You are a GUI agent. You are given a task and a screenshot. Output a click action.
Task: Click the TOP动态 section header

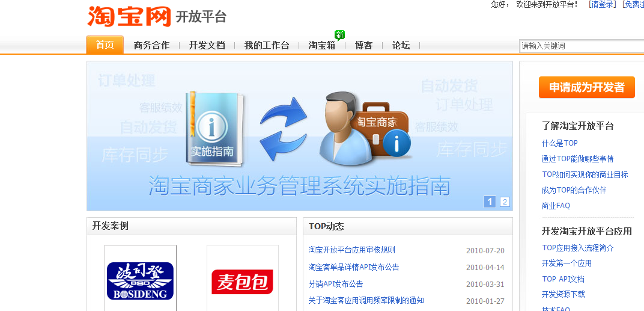(x=326, y=226)
